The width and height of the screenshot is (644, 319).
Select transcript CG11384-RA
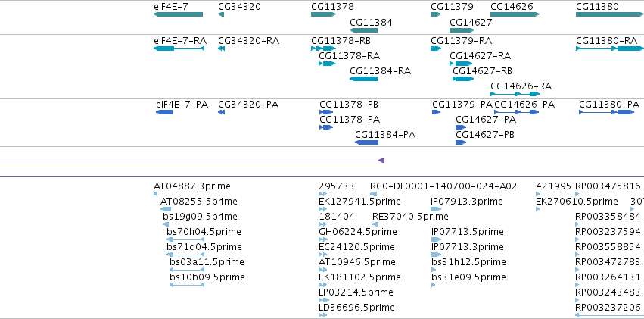pos(363,79)
